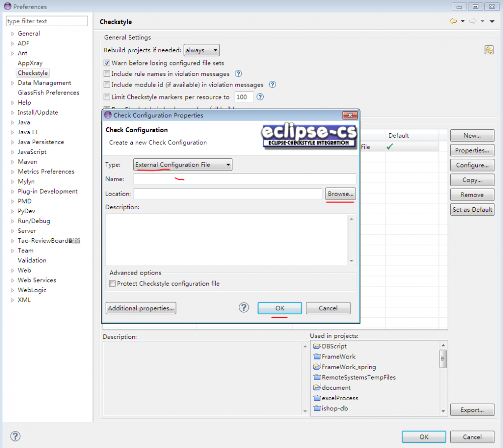Click the Configure... button
The image size is (503, 448).
[x=472, y=165]
